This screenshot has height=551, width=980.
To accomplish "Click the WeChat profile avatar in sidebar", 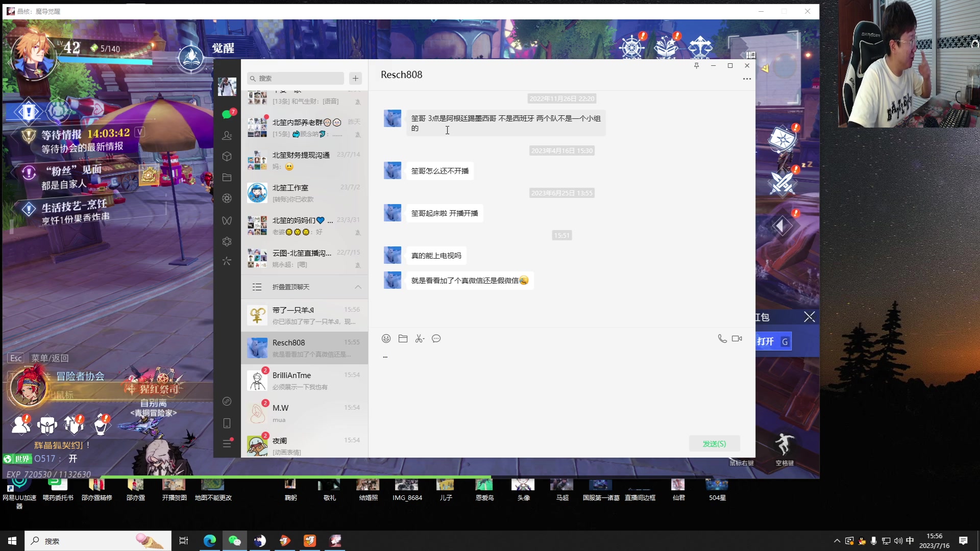I will pos(227,87).
